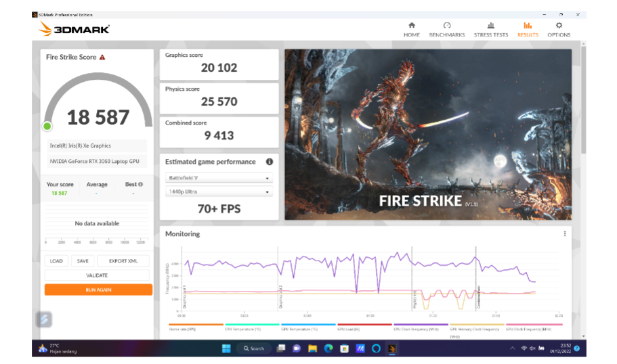Click the 3DMark logo

coord(75,29)
